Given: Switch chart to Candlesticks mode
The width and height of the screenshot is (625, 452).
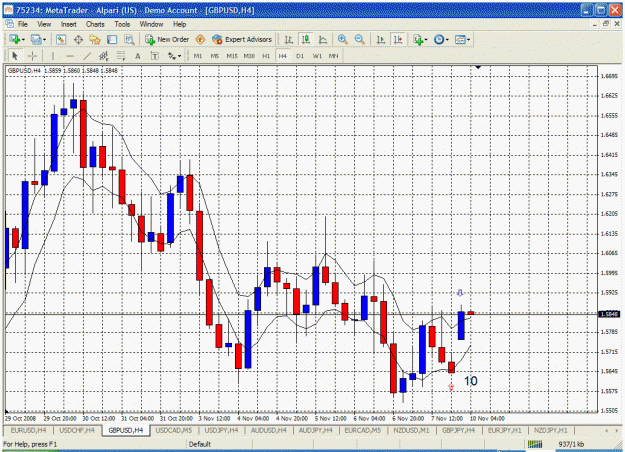Looking at the screenshot, I should tap(306, 39).
